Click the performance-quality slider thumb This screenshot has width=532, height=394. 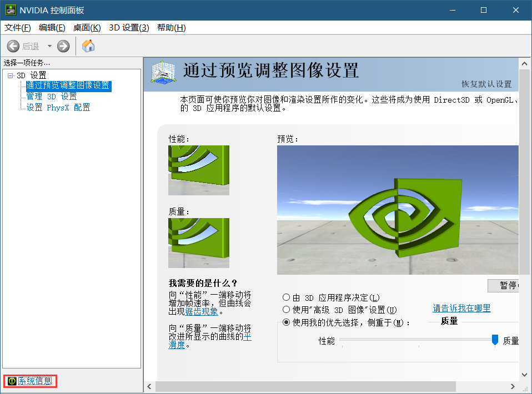coord(495,340)
